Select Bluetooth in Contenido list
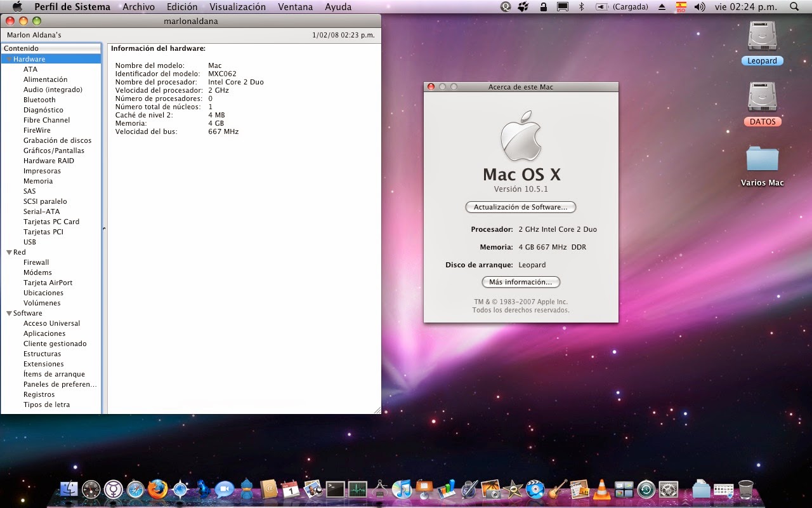Viewport: 812px width, 508px height. pyautogui.click(x=39, y=100)
